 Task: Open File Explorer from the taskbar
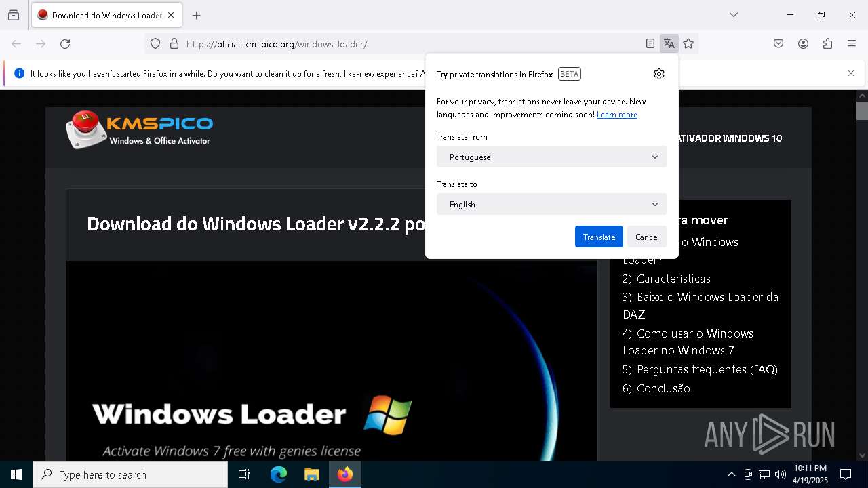coord(311,474)
